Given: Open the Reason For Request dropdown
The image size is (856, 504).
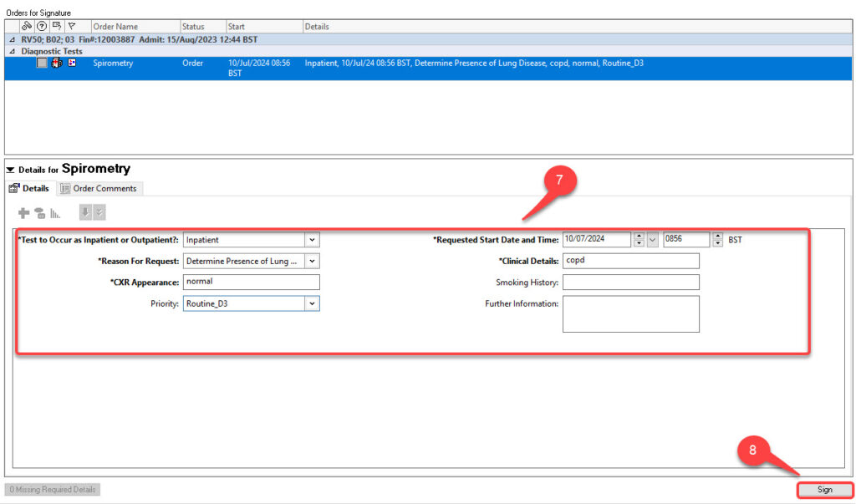Looking at the screenshot, I should coord(312,261).
